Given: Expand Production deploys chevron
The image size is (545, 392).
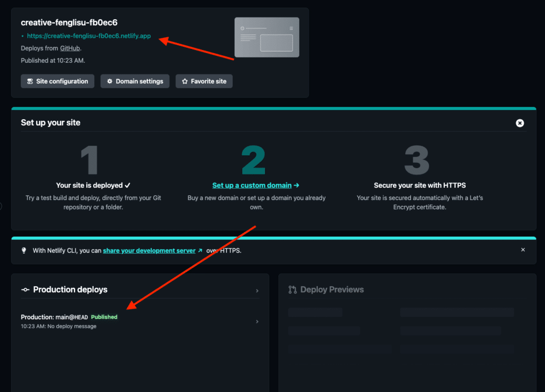Looking at the screenshot, I should (257, 290).
